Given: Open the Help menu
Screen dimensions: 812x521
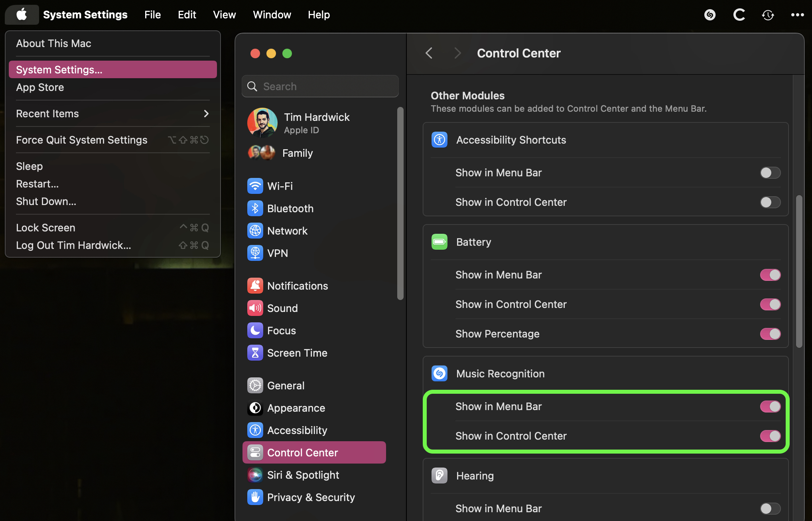Looking at the screenshot, I should [319, 15].
